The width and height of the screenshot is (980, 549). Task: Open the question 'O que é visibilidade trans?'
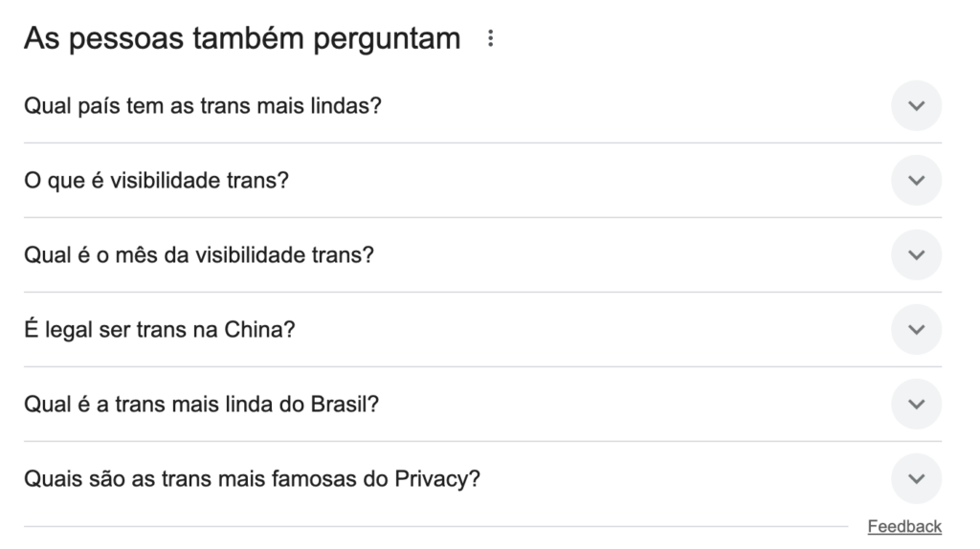[x=156, y=181]
